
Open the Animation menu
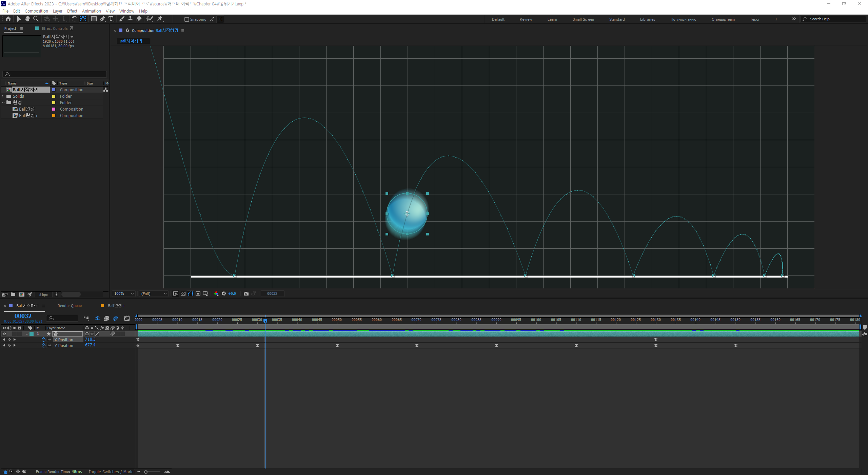(91, 11)
